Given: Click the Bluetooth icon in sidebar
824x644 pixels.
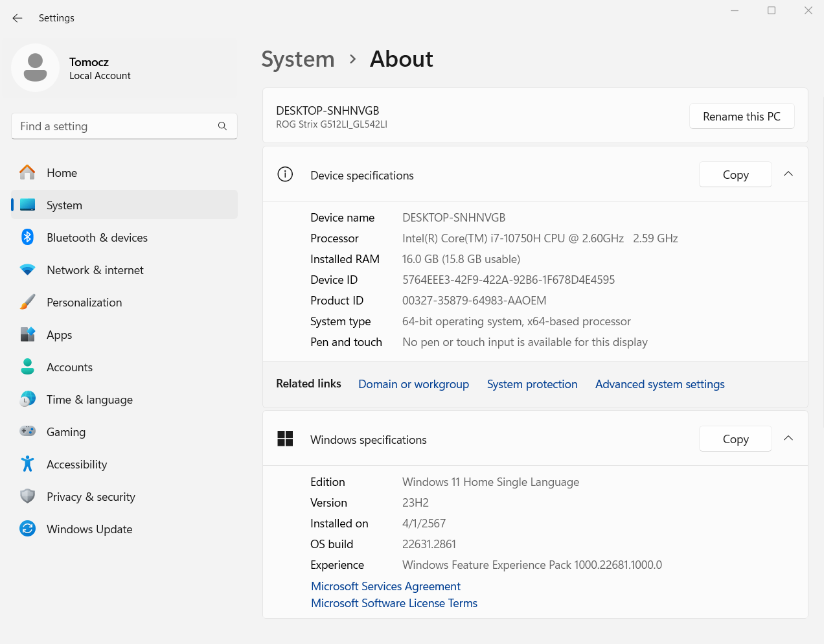Looking at the screenshot, I should click(x=27, y=237).
